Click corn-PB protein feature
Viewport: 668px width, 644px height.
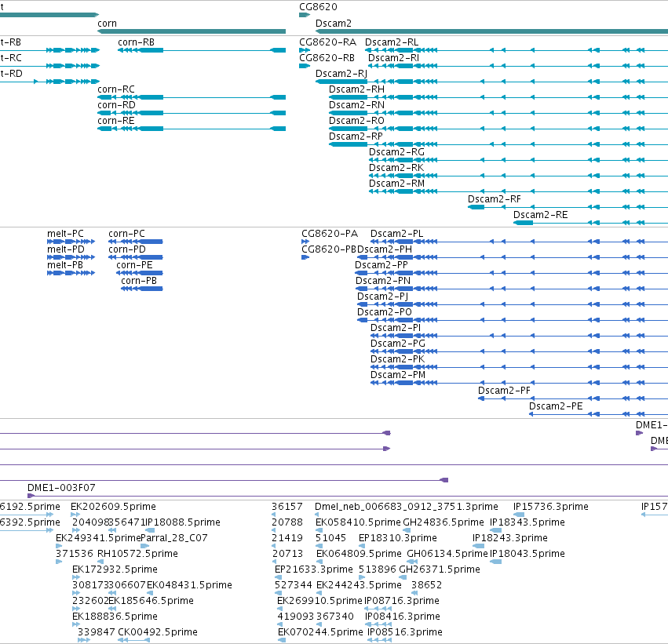click(139, 282)
